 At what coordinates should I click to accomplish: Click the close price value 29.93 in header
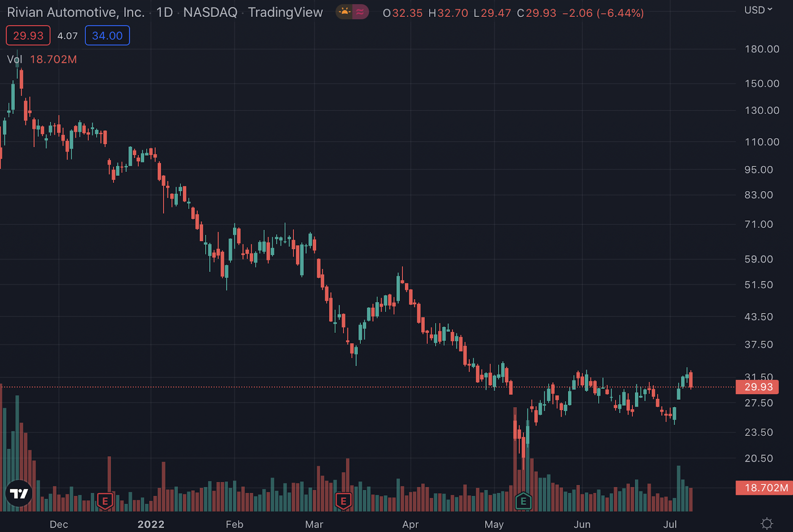point(541,13)
